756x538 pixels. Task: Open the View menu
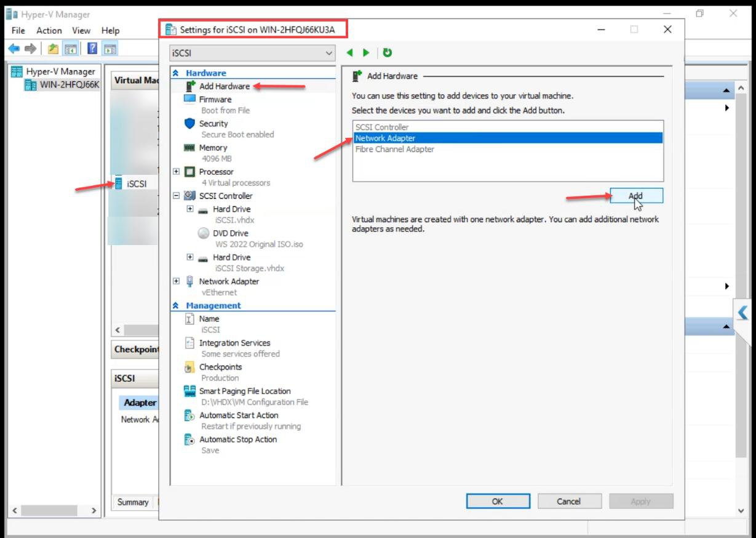pyautogui.click(x=81, y=30)
